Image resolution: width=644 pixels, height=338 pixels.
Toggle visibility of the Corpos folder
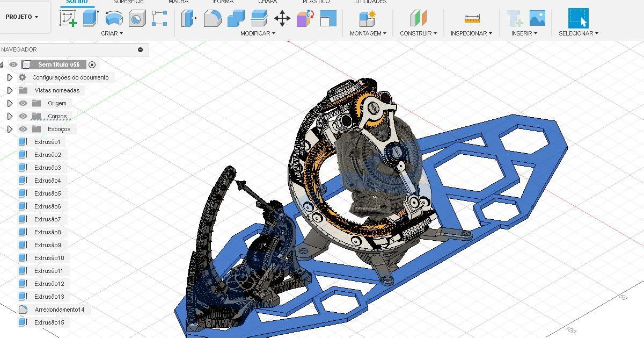tap(23, 116)
